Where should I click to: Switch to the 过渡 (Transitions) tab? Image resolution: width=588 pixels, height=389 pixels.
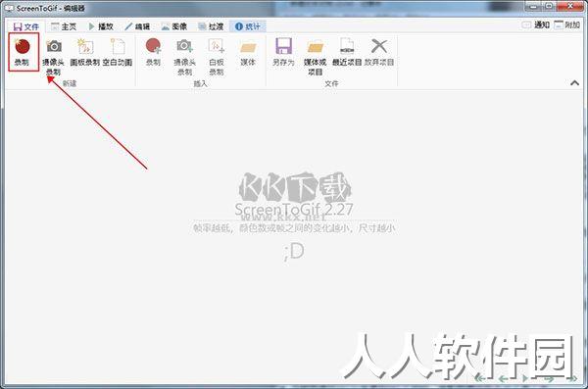pyautogui.click(x=211, y=26)
